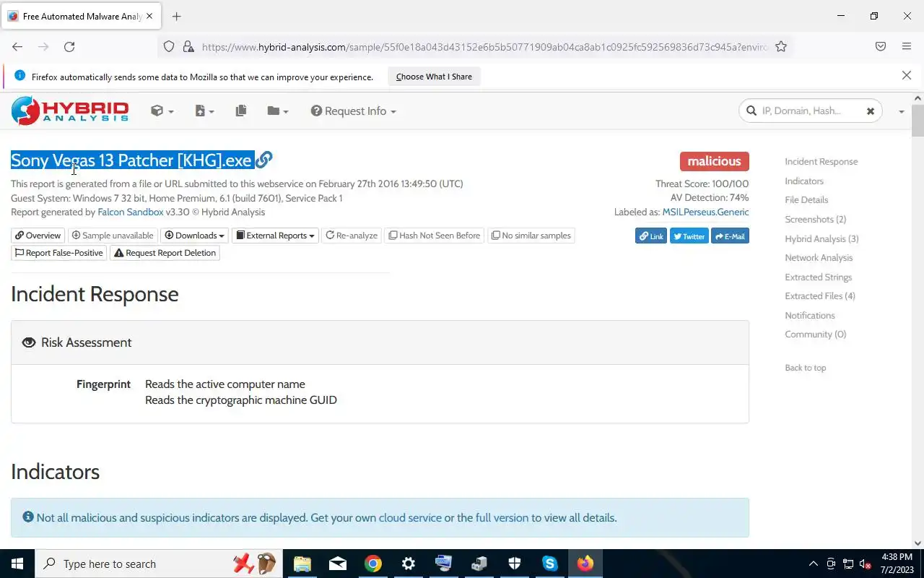Open the MSILPerseus.Generic label link
Screen dimensions: 924x578
coord(705,212)
